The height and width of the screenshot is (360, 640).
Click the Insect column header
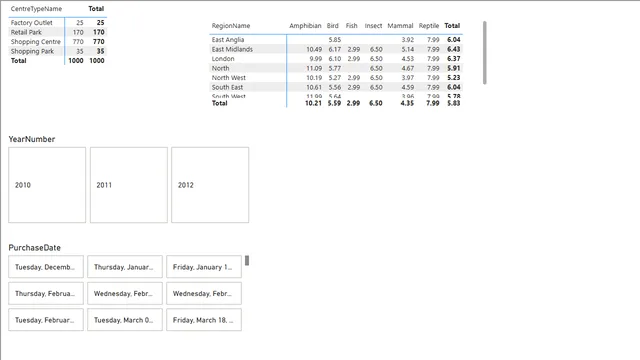pos(373,26)
